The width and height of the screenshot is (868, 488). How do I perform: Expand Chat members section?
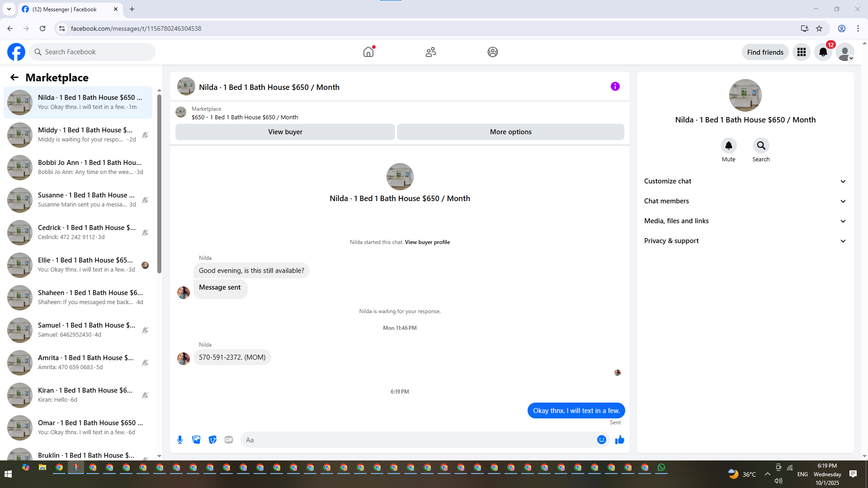click(745, 201)
